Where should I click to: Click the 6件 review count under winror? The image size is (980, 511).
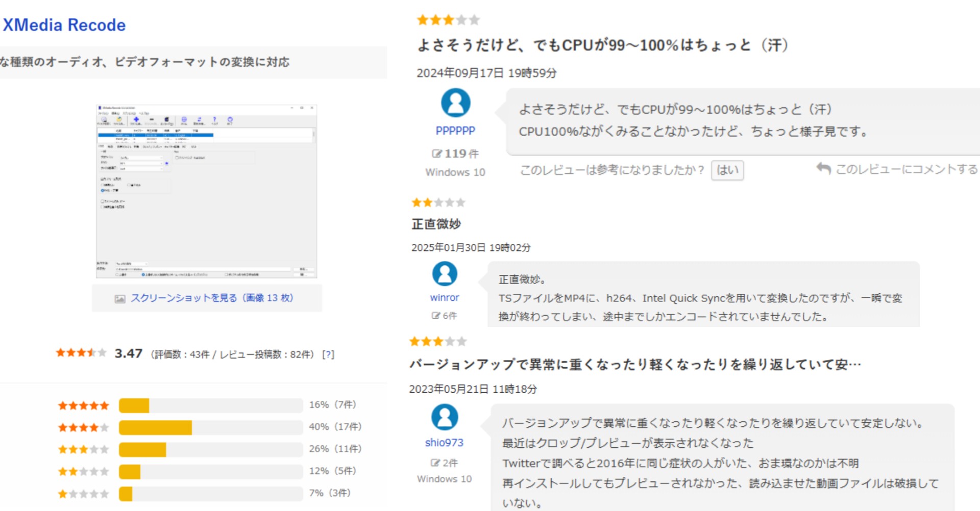point(445,316)
